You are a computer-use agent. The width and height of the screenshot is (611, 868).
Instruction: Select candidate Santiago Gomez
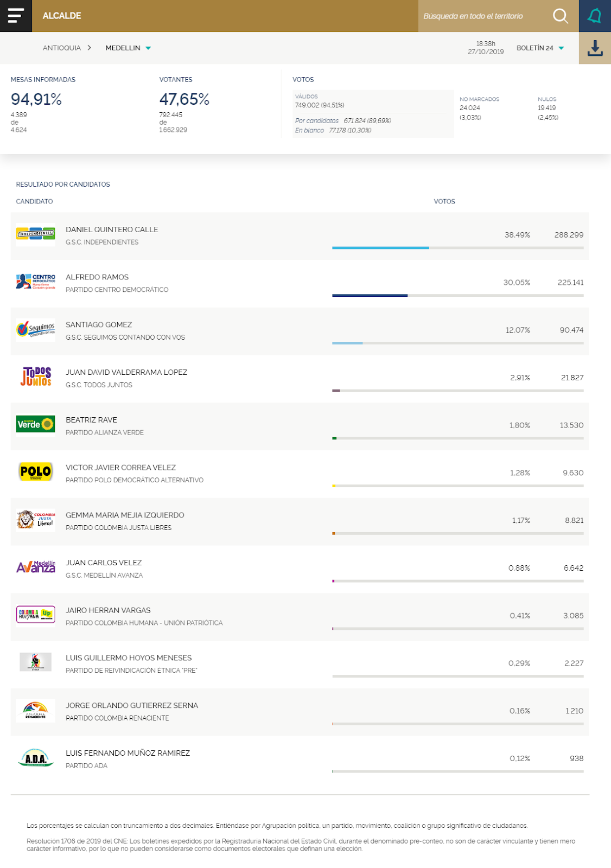point(99,324)
